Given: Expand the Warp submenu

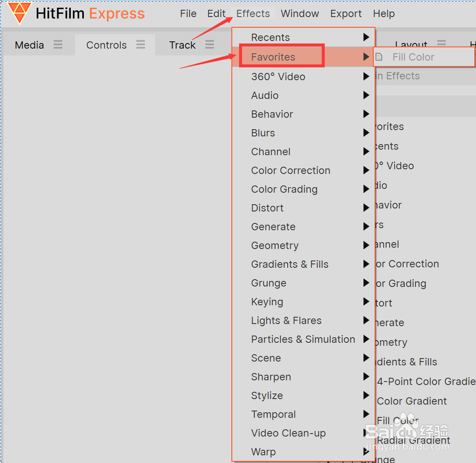Looking at the screenshot, I should point(303,452).
